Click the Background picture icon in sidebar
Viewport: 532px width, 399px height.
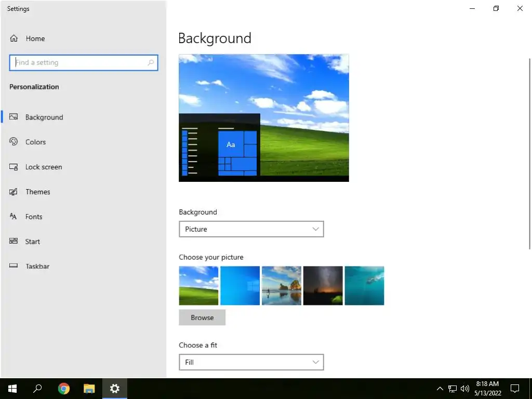(14, 117)
